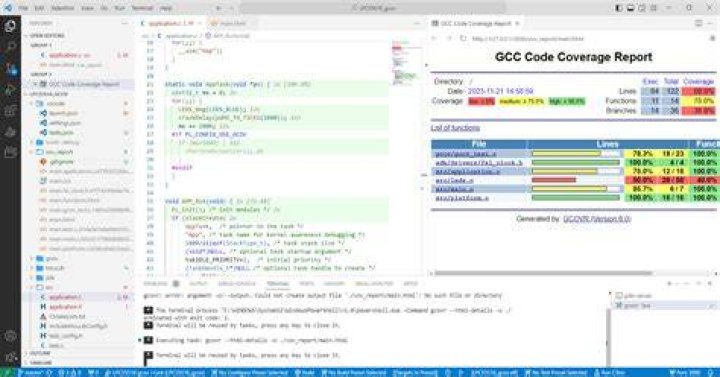Open the Extensions view
720x377 pixels.
coord(10,111)
